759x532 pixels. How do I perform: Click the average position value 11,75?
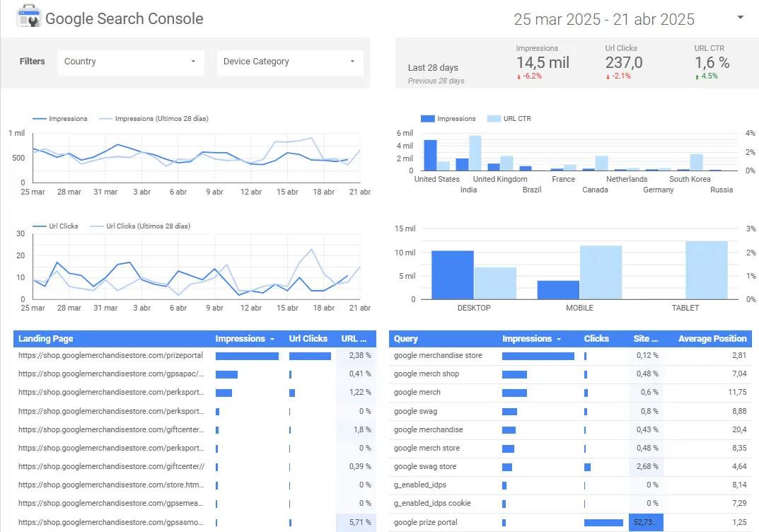coord(737,393)
